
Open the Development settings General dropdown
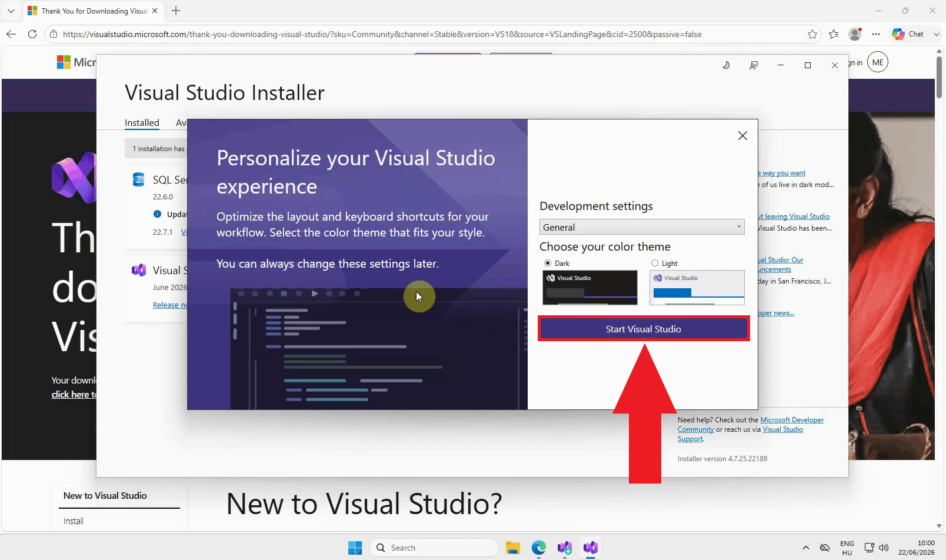[642, 227]
